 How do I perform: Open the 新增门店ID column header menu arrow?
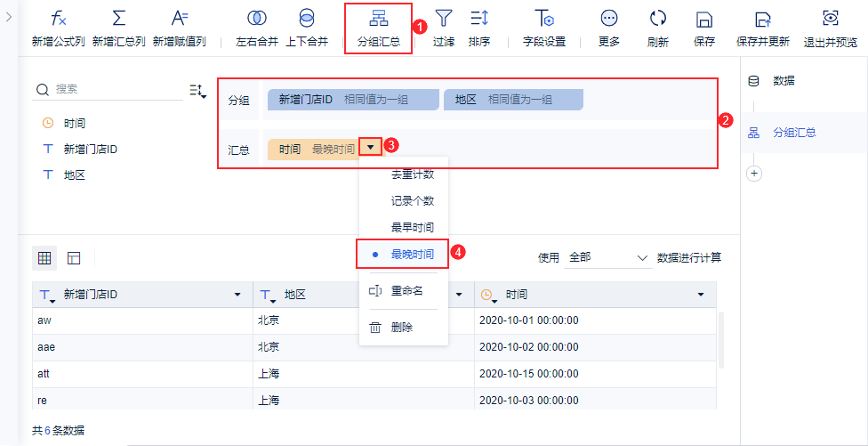238,295
